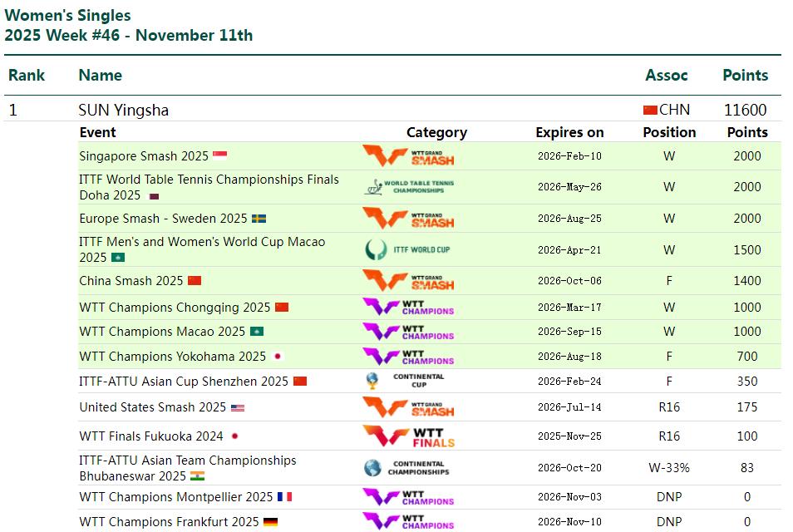Click the ITTF World Cup category logo
The height and width of the screenshot is (532, 793).
click(x=408, y=249)
